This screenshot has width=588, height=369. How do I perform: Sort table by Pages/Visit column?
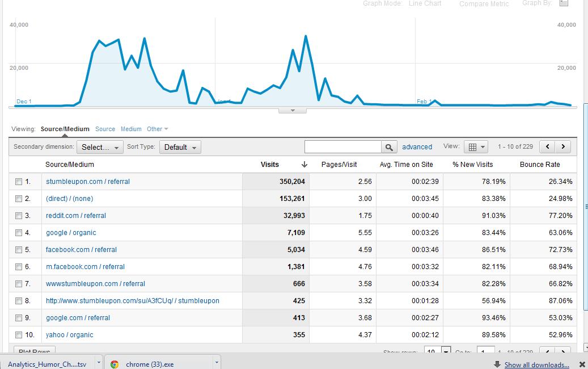[x=339, y=165]
